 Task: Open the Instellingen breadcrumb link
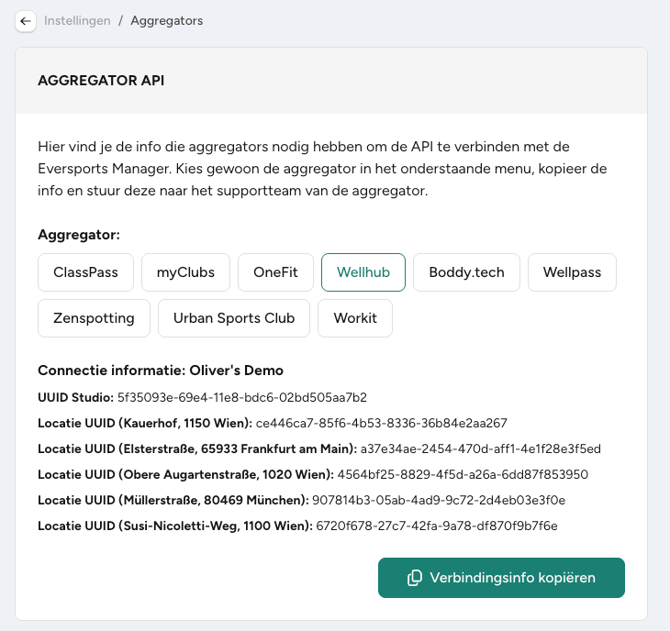77,21
